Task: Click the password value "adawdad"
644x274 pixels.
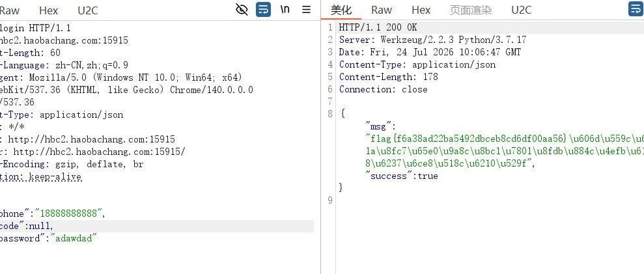Action: 73,238
